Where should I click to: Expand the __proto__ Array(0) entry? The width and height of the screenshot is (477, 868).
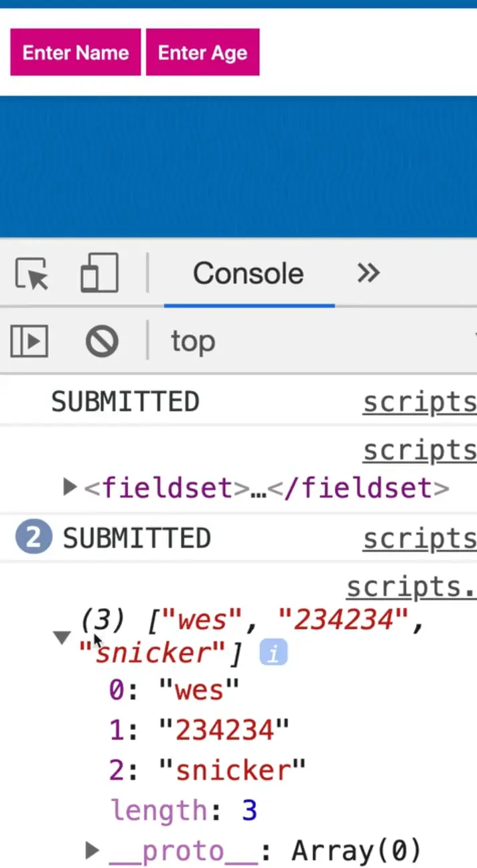(92, 851)
